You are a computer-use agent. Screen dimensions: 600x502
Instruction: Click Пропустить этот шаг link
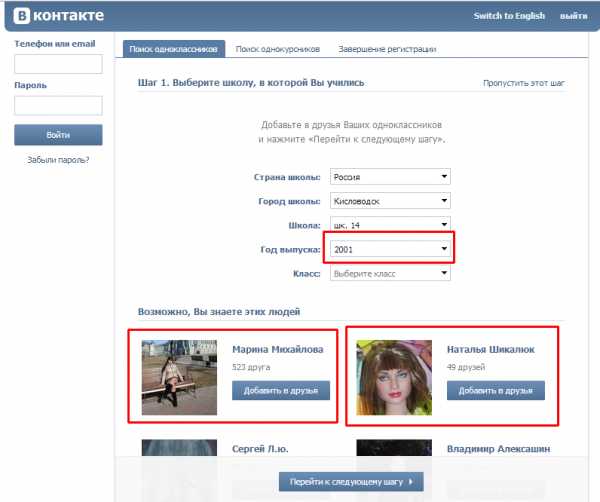[523, 83]
